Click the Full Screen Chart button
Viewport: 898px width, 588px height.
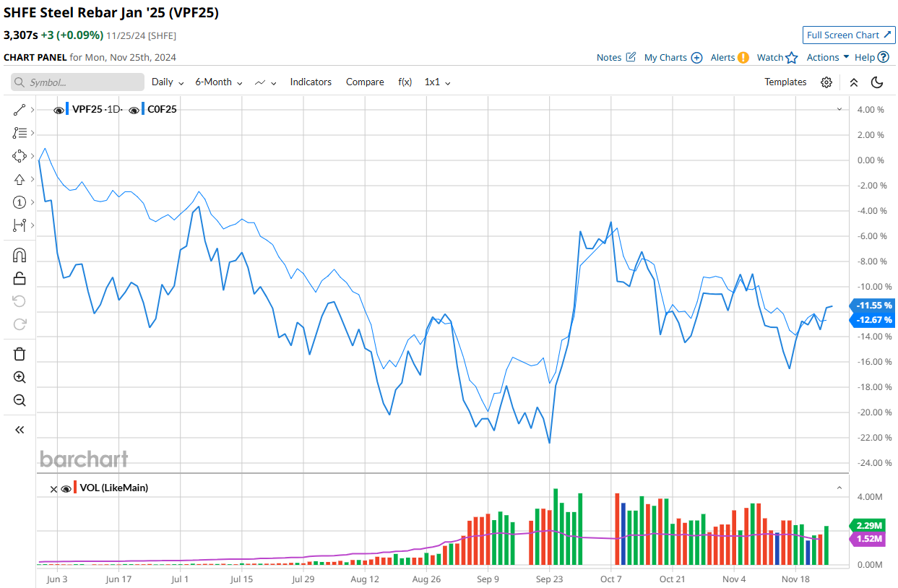[849, 35]
